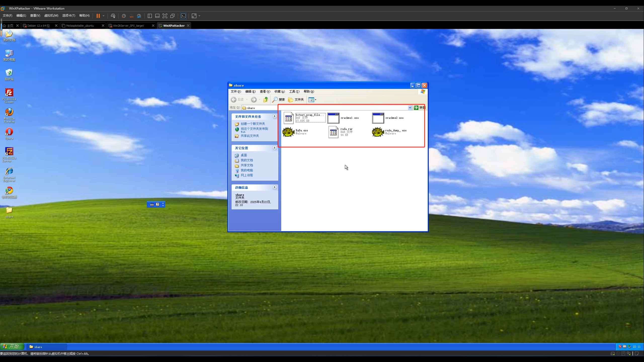Click the VMware full screen mode icon

[x=165, y=16]
